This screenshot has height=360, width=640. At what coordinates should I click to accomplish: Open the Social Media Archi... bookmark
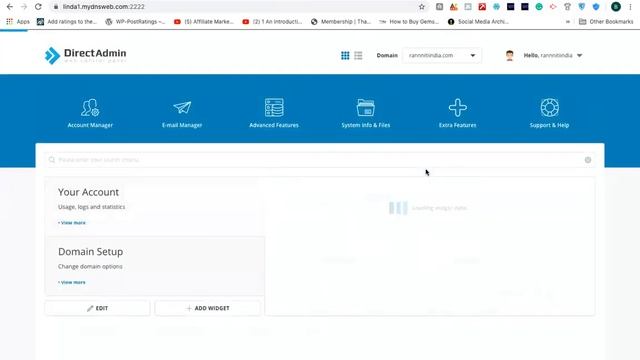478,22
